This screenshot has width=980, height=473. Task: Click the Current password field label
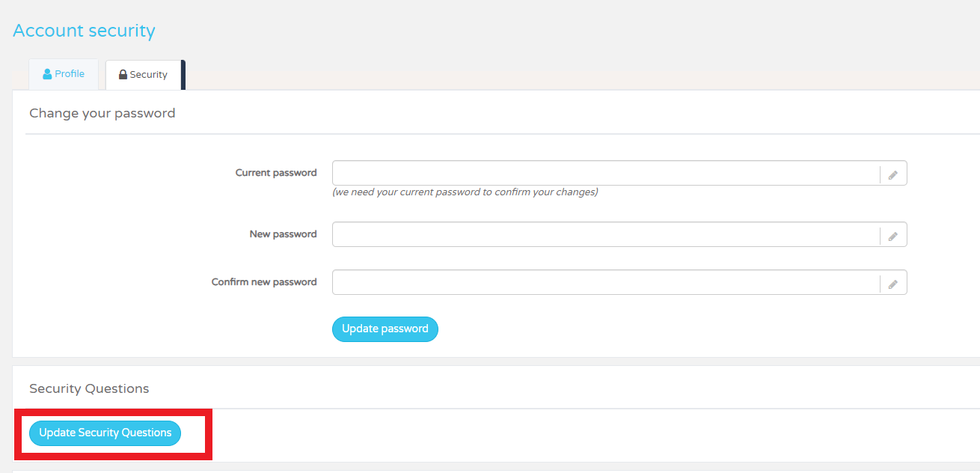tap(276, 172)
